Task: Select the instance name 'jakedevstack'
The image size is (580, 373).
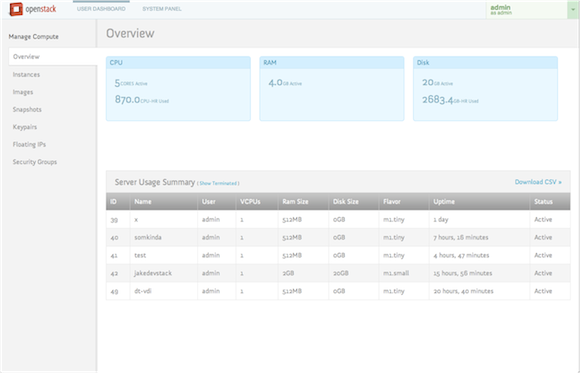Action: coord(153,273)
